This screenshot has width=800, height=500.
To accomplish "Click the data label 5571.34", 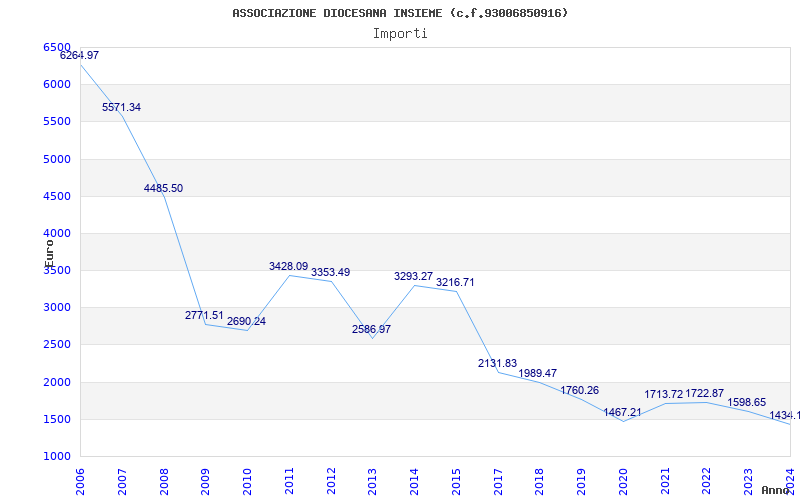I will click(121, 107).
